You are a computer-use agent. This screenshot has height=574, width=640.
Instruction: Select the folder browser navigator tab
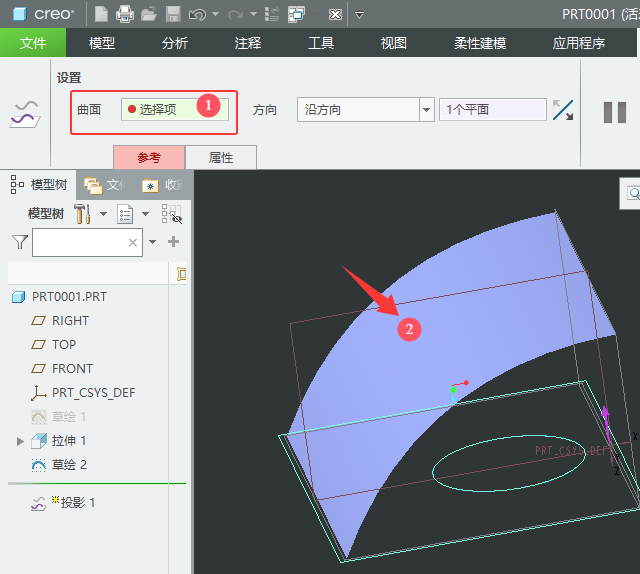pyautogui.click(x=106, y=185)
